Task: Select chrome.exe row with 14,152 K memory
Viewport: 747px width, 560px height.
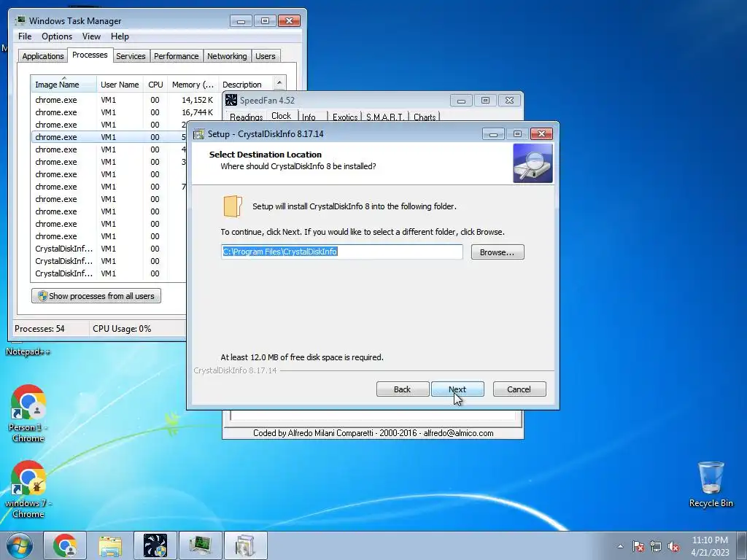Action: coord(124,100)
